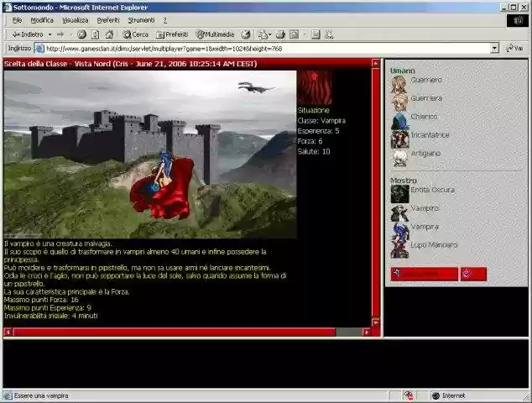Click the 'Classe: Vampira' text

[x=321, y=121]
